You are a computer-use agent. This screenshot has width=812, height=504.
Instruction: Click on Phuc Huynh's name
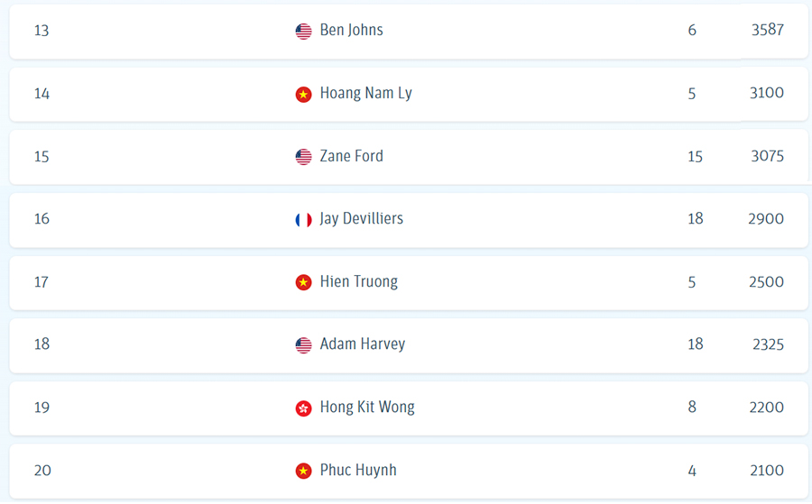pos(357,471)
